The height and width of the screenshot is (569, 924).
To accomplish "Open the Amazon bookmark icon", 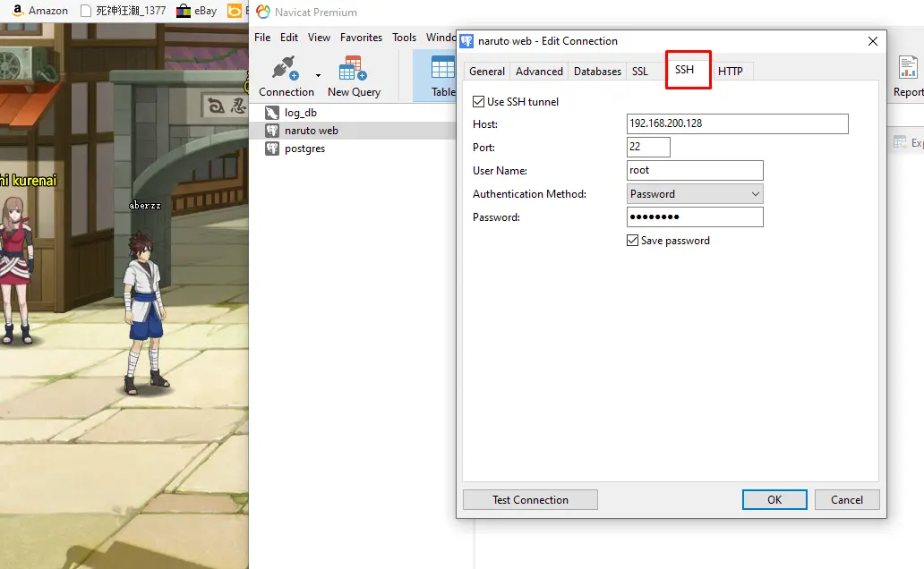I will (x=18, y=11).
